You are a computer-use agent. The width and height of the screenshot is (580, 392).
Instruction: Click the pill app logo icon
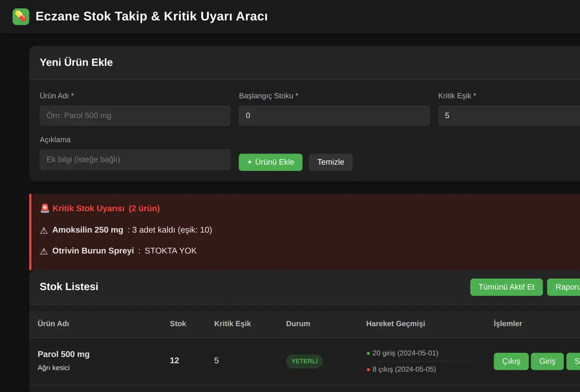(21, 17)
